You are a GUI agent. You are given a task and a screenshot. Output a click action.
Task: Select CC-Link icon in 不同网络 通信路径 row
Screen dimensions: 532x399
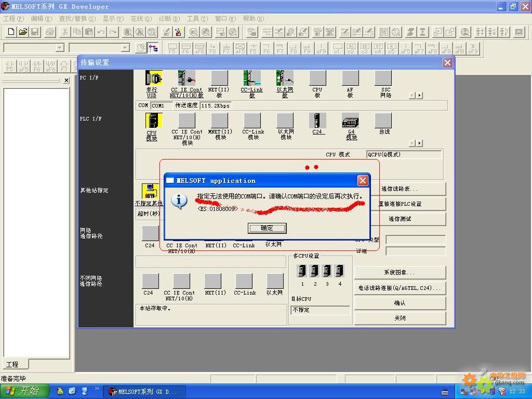(x=244, y=282)
